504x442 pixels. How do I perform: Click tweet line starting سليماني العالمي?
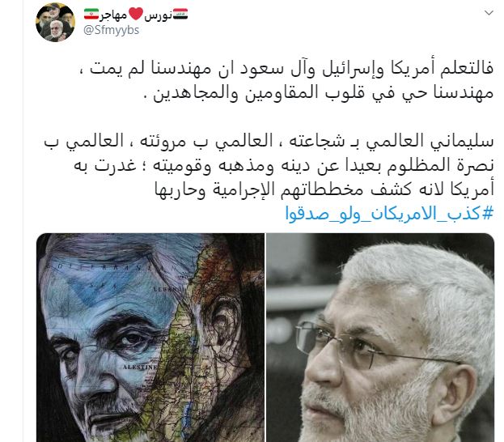tap(269, 141)
